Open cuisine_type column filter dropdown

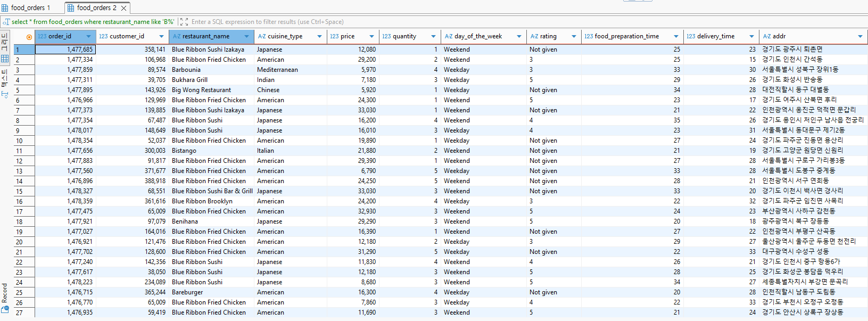[x=320, y=36]
